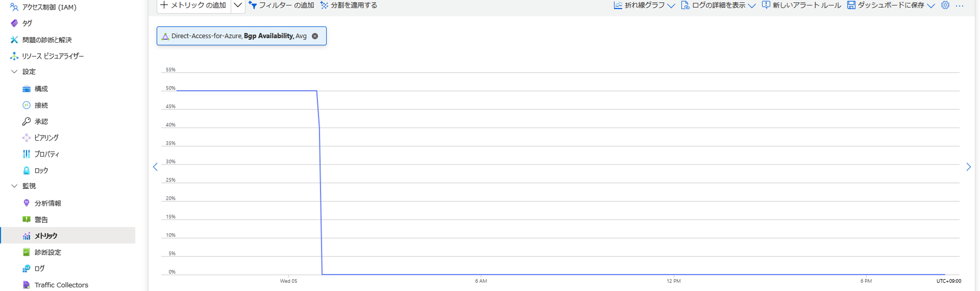The height and width of the screenshot is (291, 980).
Task: Shift chart time range backward arrow
Action: pyautogui.click(x=155, y=167)
